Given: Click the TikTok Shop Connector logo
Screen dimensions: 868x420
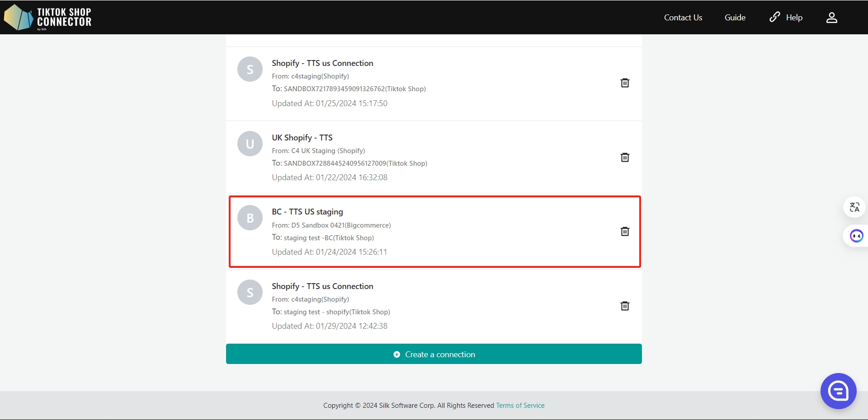Looking at the screenshot, I should pyautogui.click(x=47, y=18).
